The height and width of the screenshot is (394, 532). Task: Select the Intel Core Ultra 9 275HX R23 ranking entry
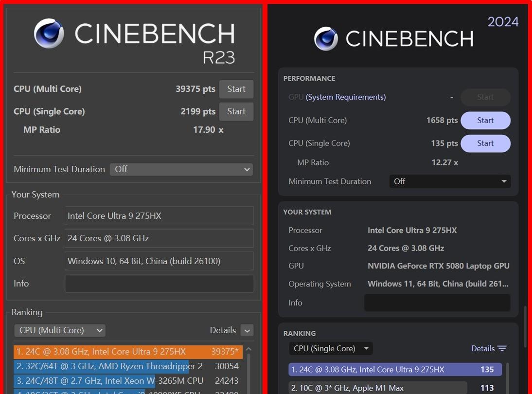(x=127, y=352)
